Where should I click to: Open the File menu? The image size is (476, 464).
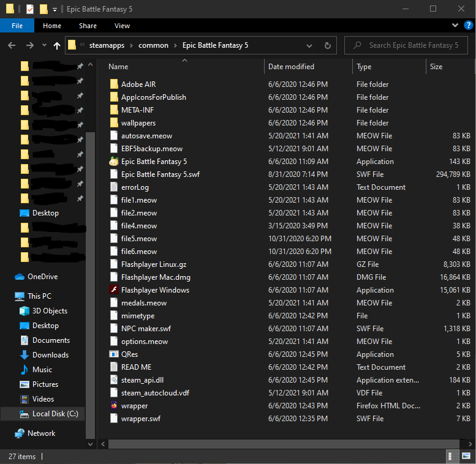pyautogui.click(x=17, y=26)
